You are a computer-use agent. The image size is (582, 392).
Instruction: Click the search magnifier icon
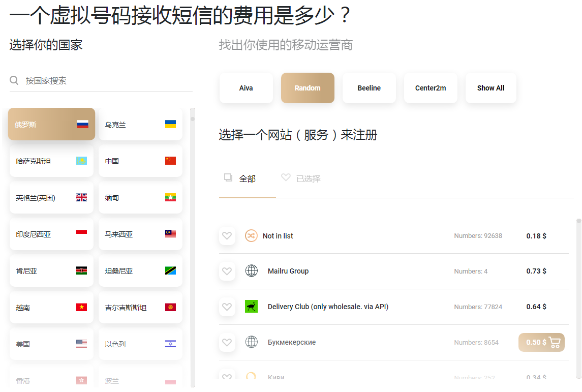(14, 80)
